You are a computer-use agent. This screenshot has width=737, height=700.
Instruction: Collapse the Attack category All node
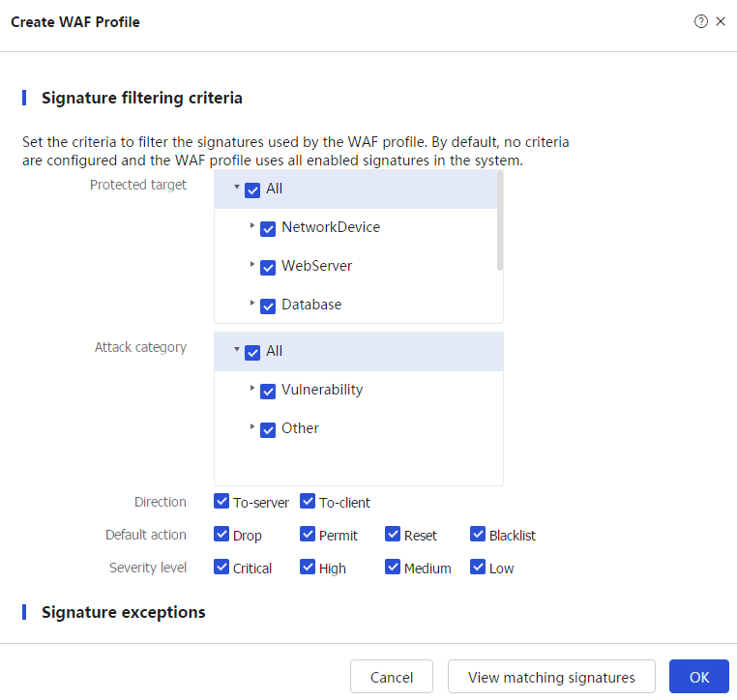click(237, 349)
